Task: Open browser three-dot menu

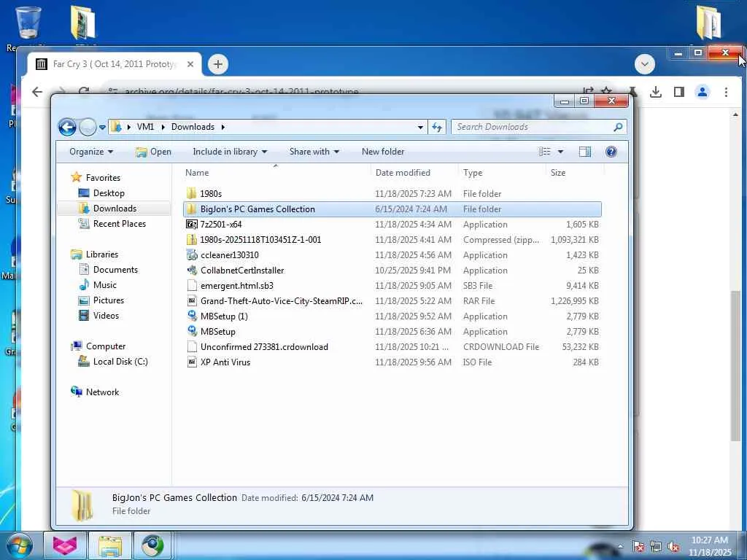Action: 726,92
